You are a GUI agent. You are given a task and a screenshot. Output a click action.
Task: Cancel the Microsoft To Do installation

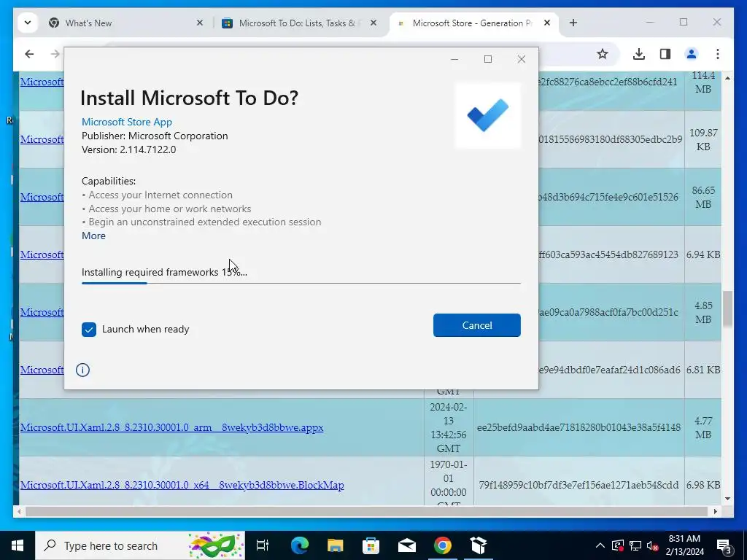[476, 325]
